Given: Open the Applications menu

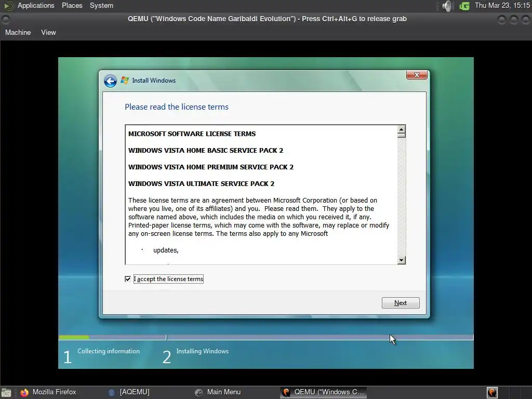Looking at the screenshot, I should click(36, 5).
